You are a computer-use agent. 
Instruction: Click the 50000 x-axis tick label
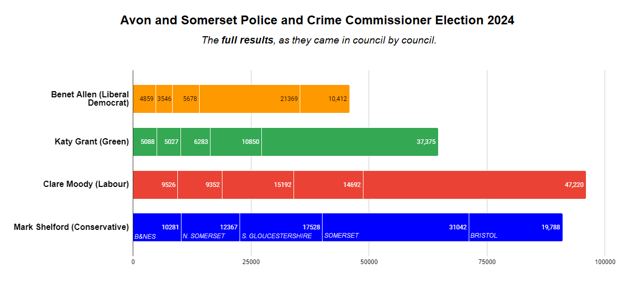pos(369,262)
